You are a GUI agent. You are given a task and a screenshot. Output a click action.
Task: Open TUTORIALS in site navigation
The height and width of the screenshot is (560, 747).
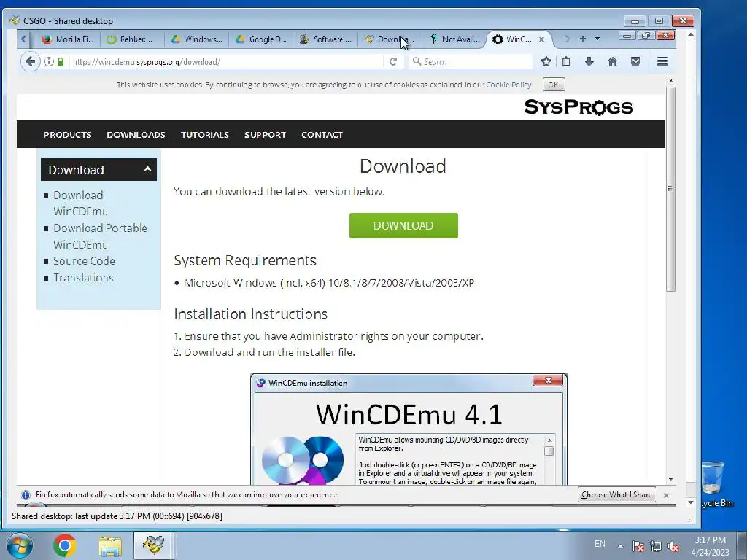205,135
